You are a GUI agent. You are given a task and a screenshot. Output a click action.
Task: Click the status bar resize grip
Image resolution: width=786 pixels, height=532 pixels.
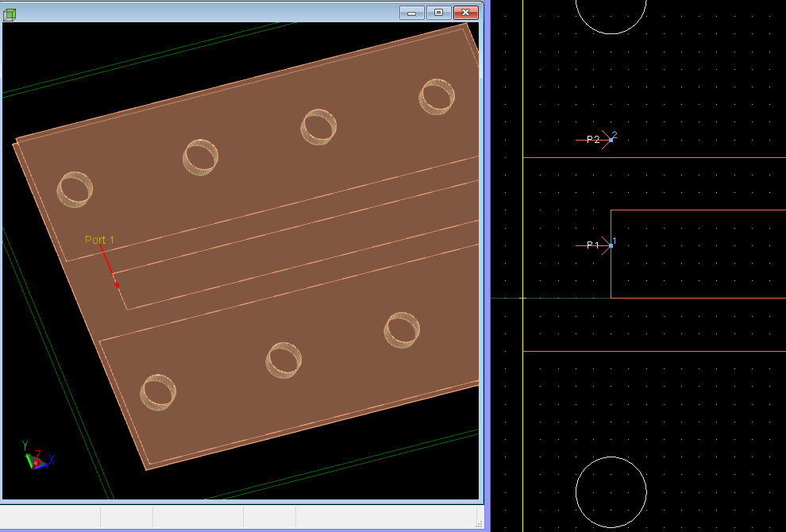click(480, 524)
